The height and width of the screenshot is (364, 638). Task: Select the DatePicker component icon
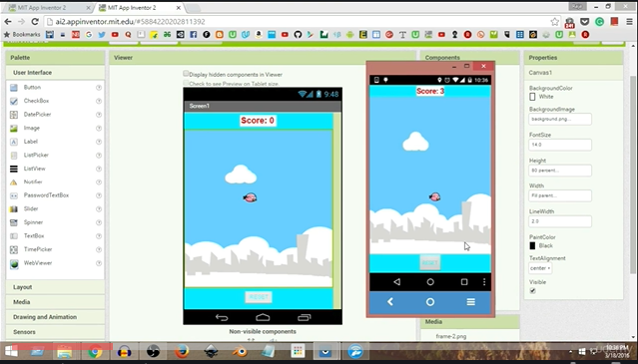pyautogui.click(x=14, y=115)
